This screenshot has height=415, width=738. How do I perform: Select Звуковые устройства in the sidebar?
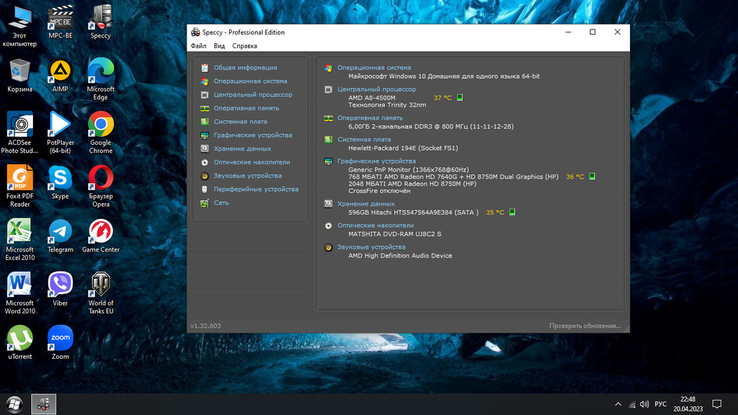pyautogui.click(x=248, y=176)
